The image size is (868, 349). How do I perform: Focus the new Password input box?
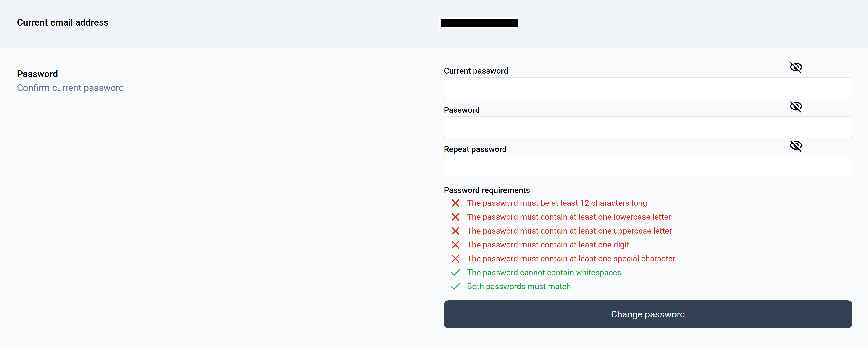point(647,127)
